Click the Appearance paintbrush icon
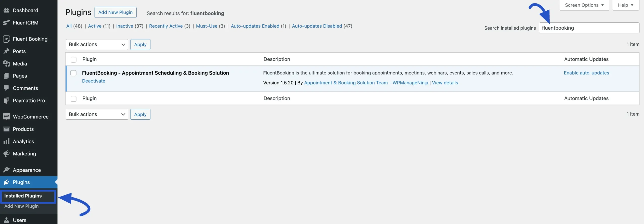Viewport: 644px width, 224px height. [x=6, y=170]
